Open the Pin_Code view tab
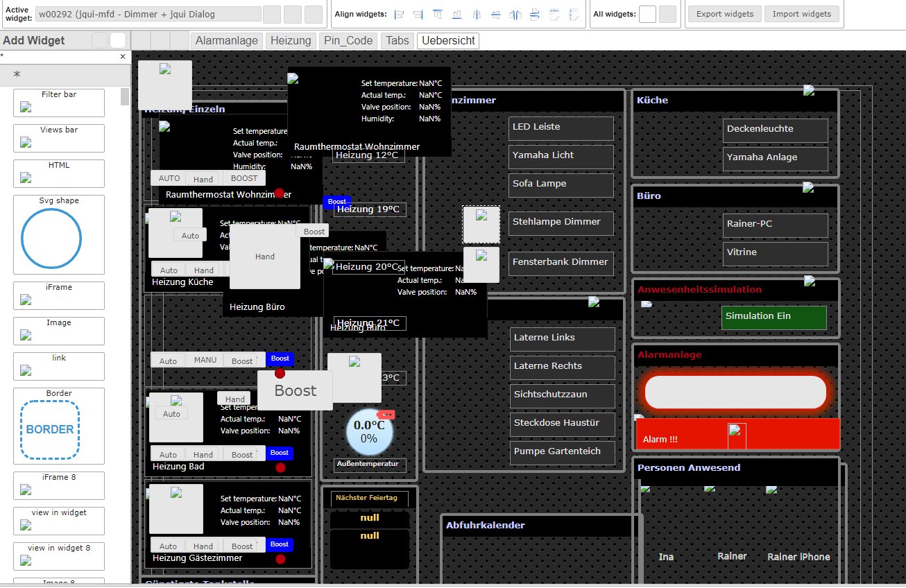 (x=349, y=40)
